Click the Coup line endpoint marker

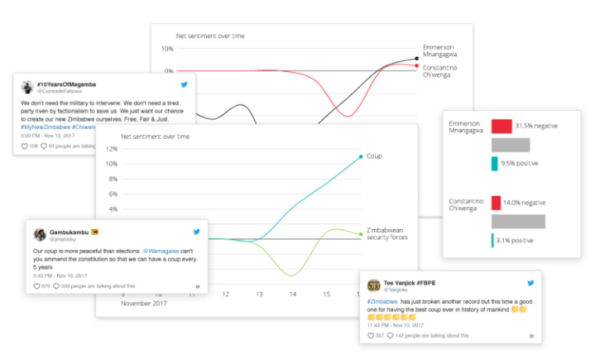pyautogui.click(x=360, y=156)
